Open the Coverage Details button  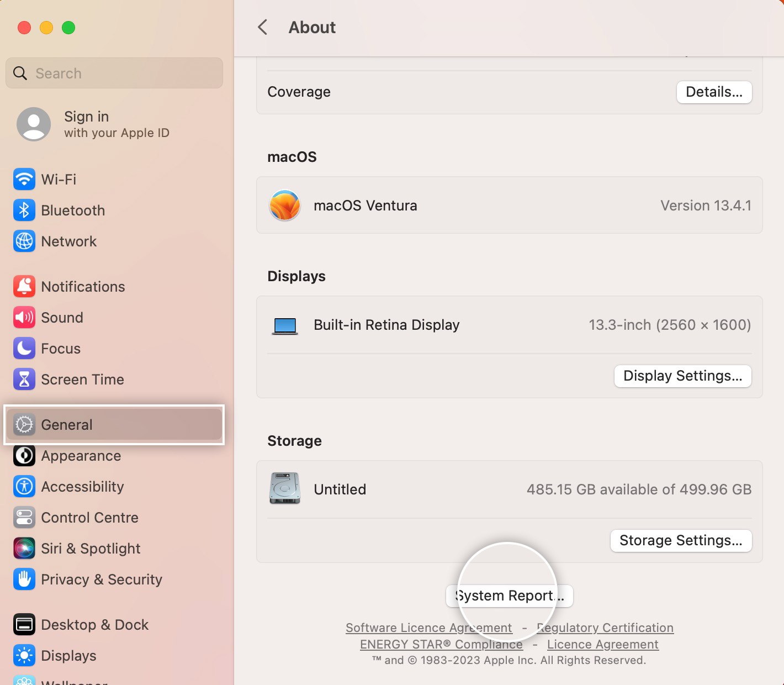click(714, 92)
